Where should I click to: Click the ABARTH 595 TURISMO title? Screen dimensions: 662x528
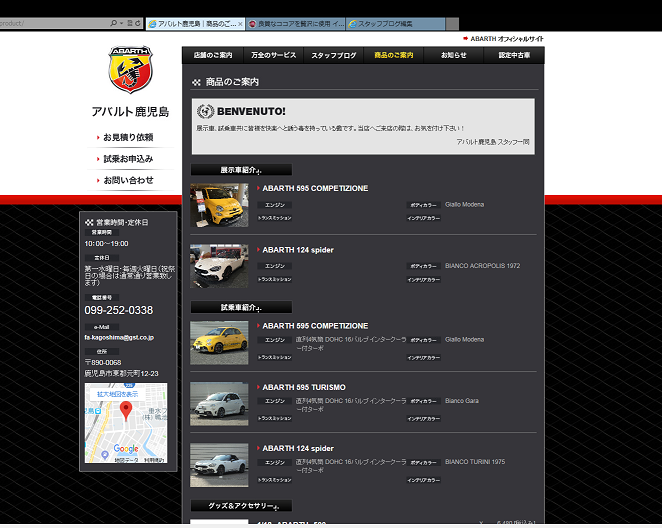304,387
